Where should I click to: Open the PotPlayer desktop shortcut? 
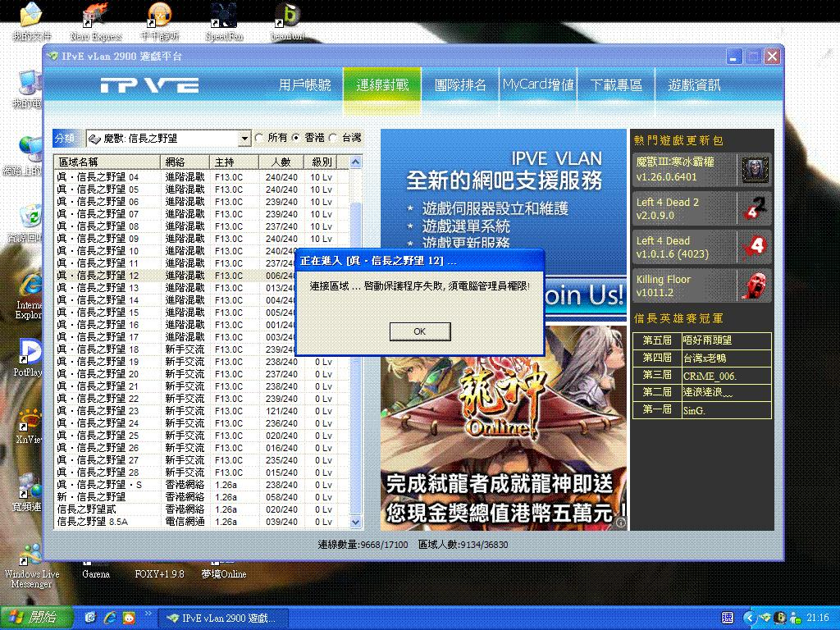[x=28, y=358]
